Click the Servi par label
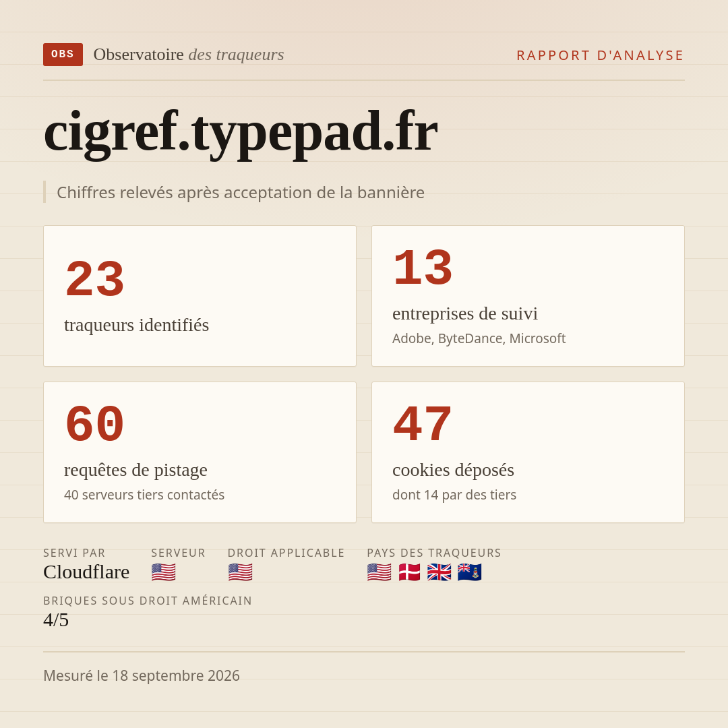Screen dimensions: 728x728 [74, 553]
